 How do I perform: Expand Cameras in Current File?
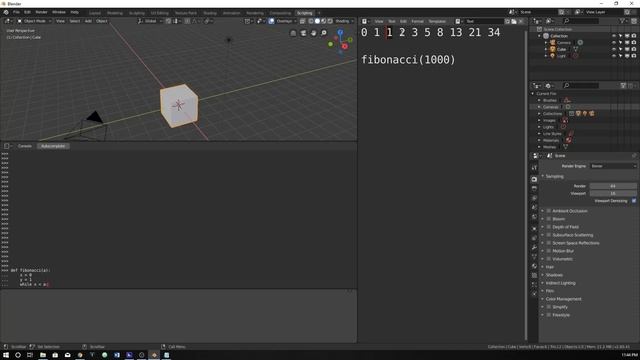click(x=539, y=107)
